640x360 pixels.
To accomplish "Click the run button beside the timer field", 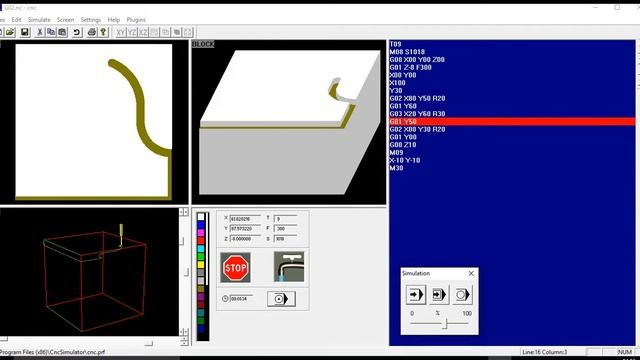I will [281, 299].
